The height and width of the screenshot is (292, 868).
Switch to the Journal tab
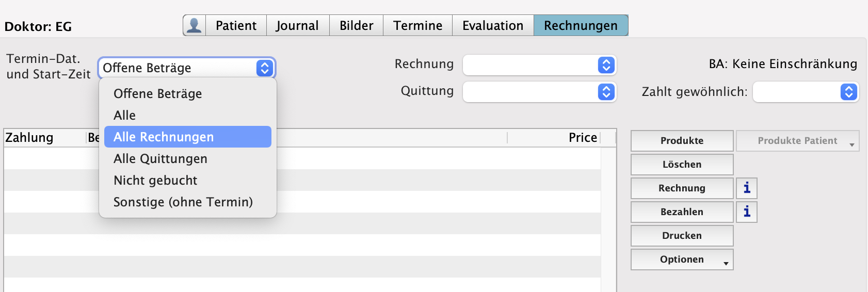click(x=297, y=25)
